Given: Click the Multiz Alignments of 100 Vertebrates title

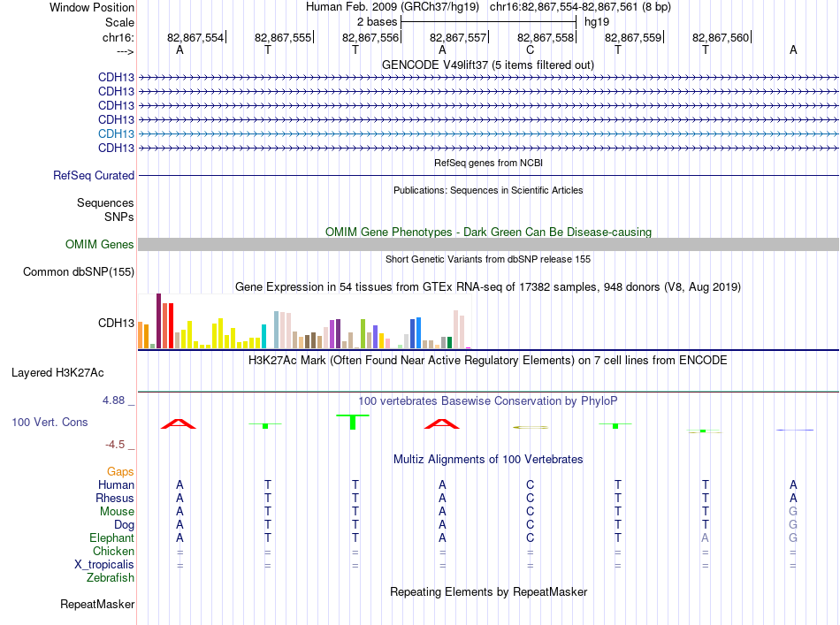Looking at the screenshot, I should click(488, 460).
